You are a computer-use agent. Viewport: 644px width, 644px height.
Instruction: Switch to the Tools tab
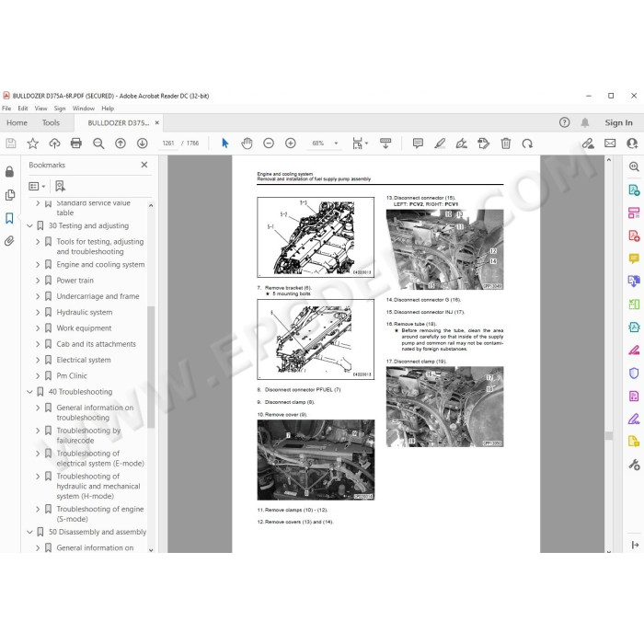pyautogui.click(x=51, y=122)
